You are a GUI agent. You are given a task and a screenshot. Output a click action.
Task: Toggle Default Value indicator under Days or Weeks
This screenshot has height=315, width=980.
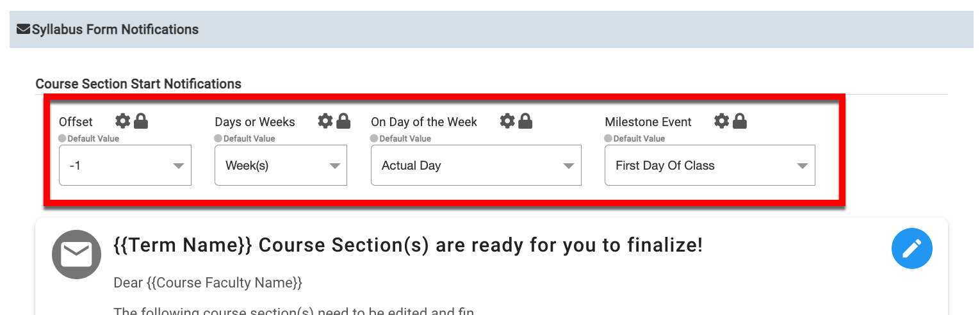pos(218,138)
